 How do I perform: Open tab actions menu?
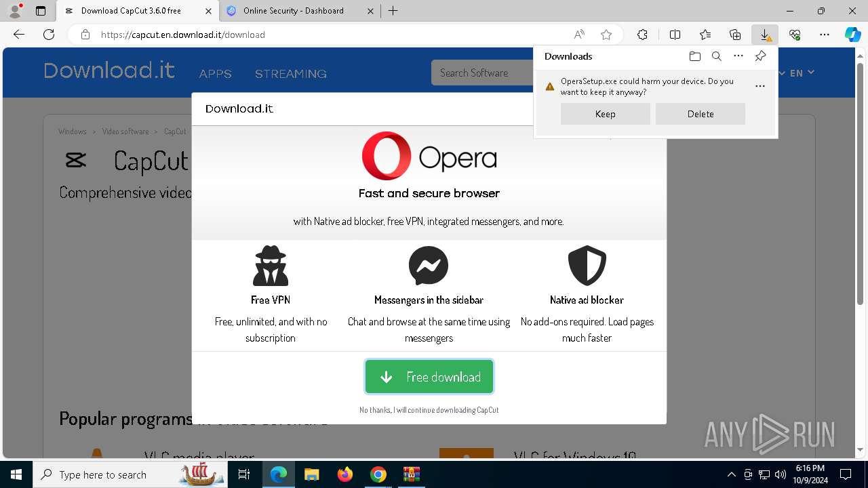[41, 11]
